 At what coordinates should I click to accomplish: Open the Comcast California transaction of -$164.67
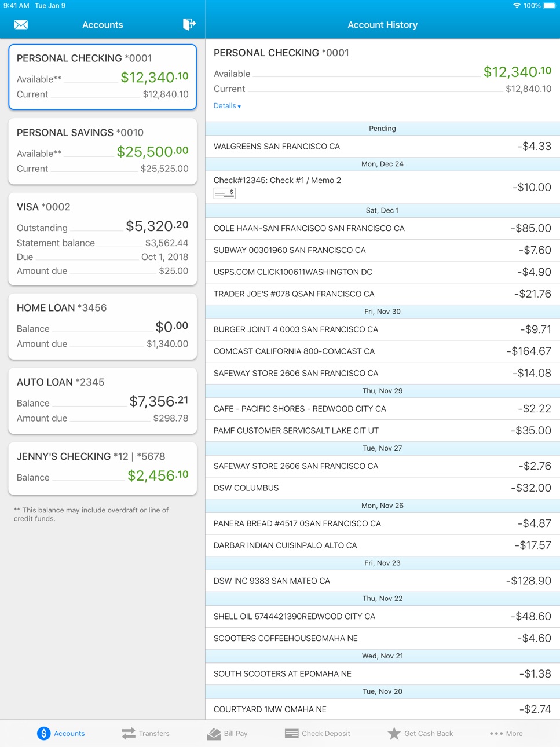point(383,351)
